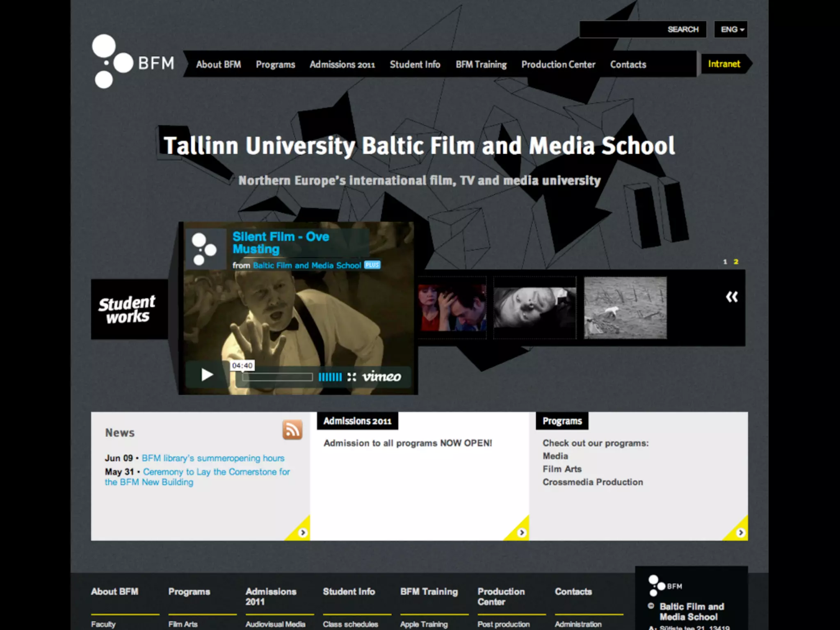Select the grayscale field video thumbnail
The height and width of the screenshot is (630, 840).
[x=625, y=308]
